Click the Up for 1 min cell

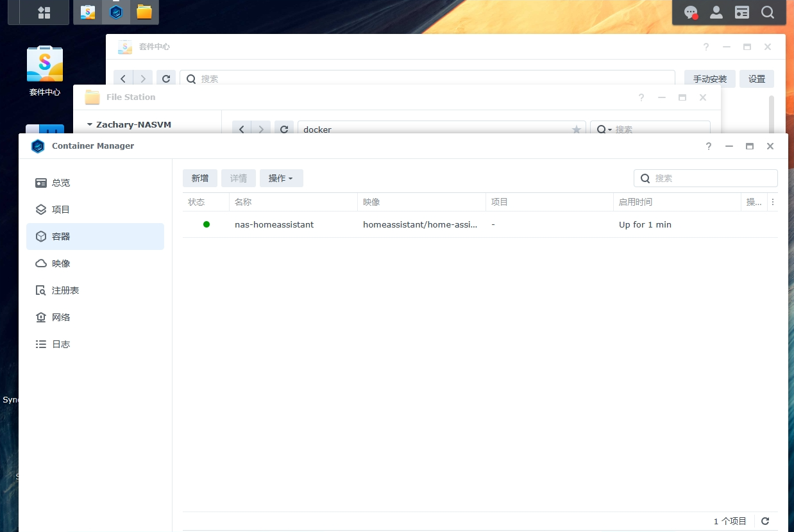[x=645, y=225]
